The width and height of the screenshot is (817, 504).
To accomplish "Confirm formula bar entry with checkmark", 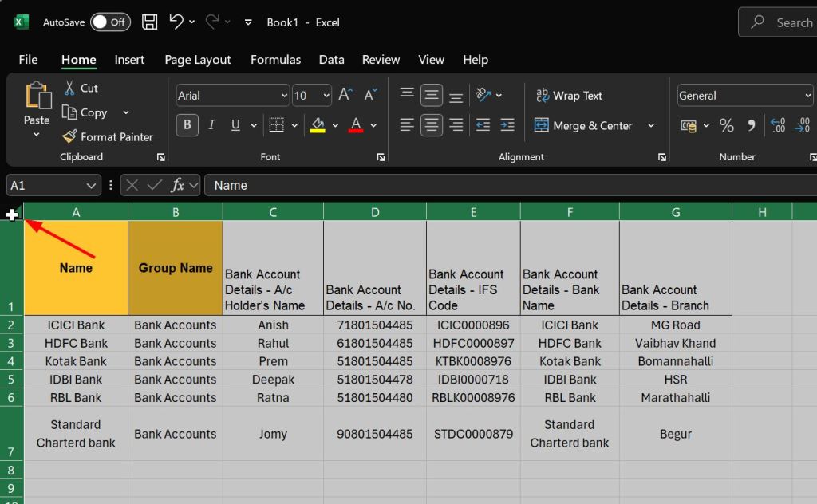I will pyautogui.click(x=154, y=185).
